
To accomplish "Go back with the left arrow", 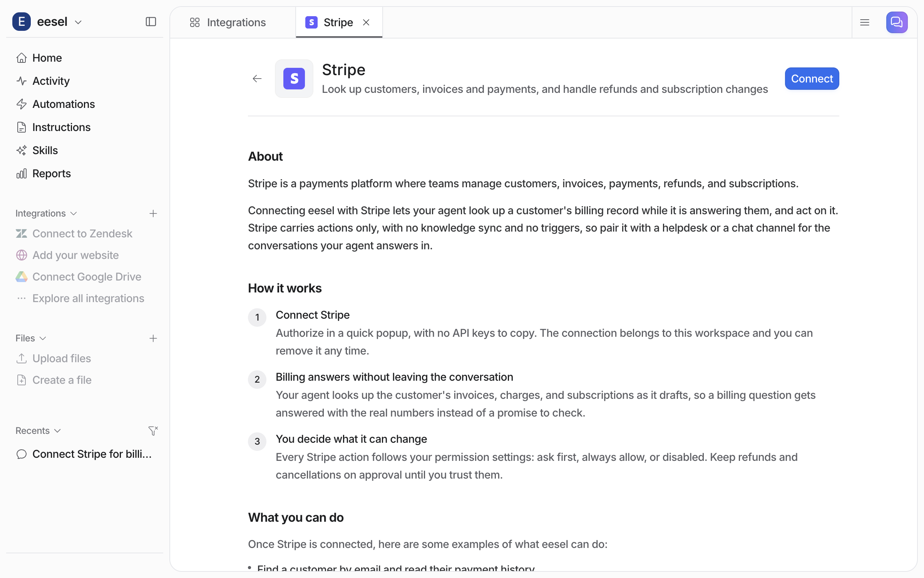I will coord(257,79).
